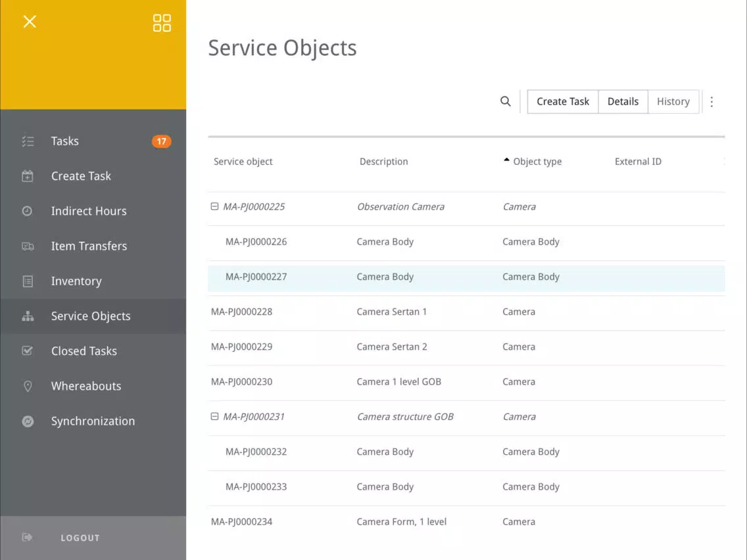This screenshot has height=560, width=747.
Task: Select row MA-PJ0000230
Action: click(x=466, y=382)
